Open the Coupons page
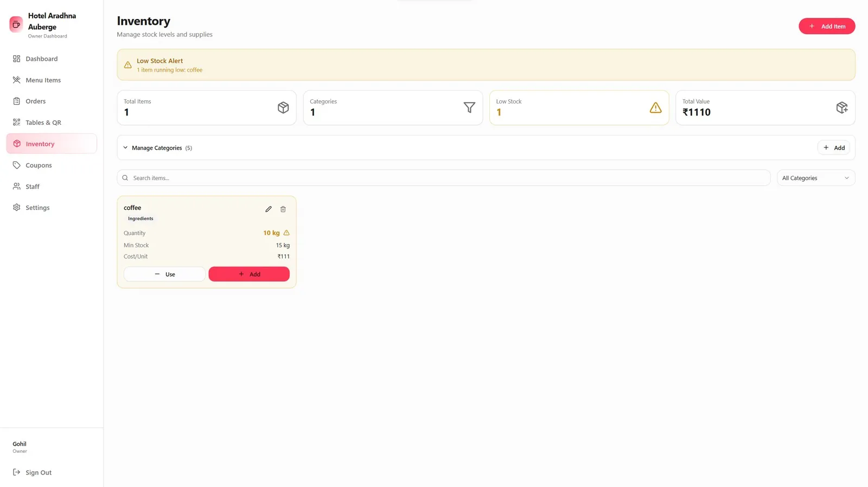 pos(52,165)
